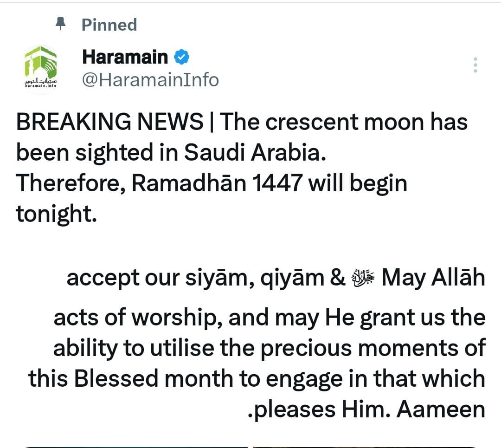
Task: Click the 'Ramadhān 1447' text
Action: [x=217, y=183]
